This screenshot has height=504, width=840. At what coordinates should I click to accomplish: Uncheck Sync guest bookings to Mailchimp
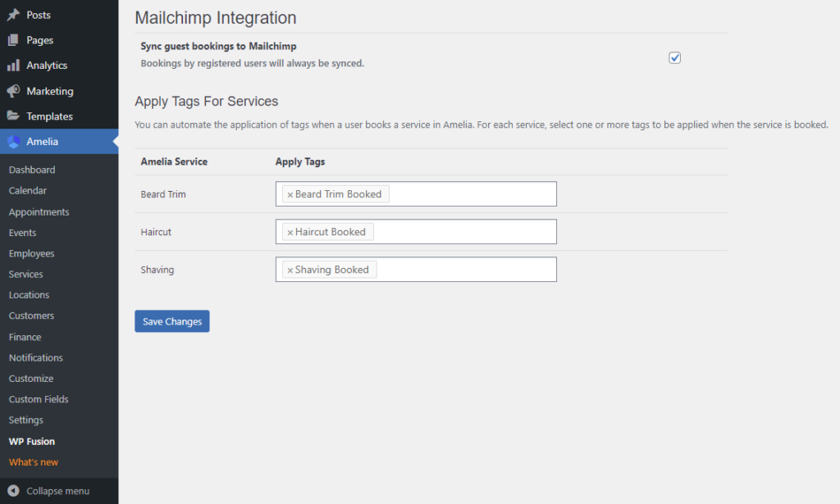[x=674, y=57]
